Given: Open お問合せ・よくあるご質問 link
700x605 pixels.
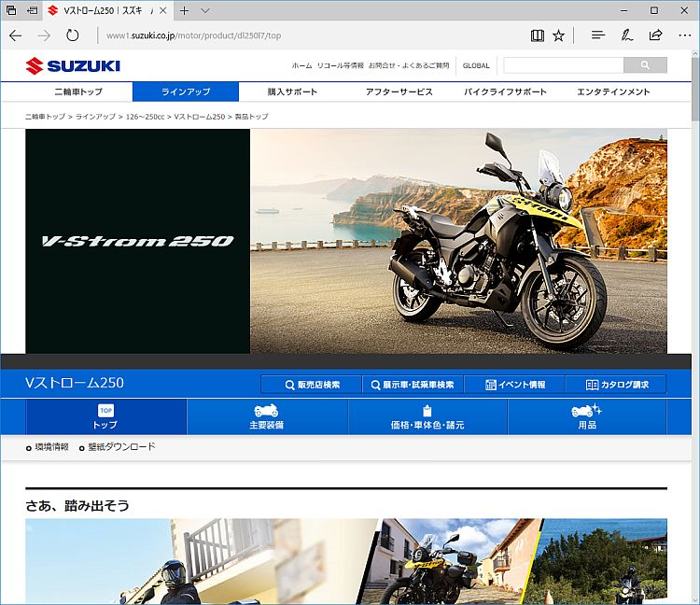Looking at the screenshot, I should [409, 65].
